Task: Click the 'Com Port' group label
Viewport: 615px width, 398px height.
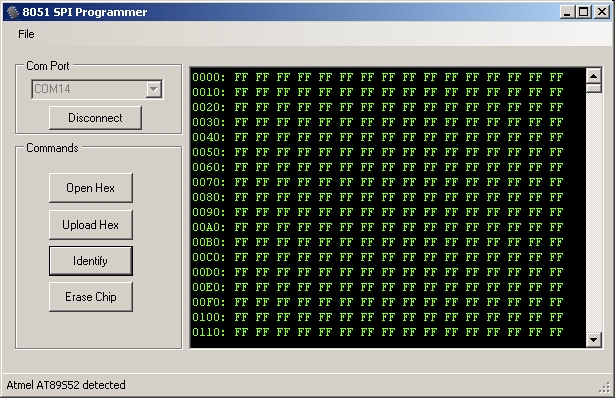Action: coord(48,66)
